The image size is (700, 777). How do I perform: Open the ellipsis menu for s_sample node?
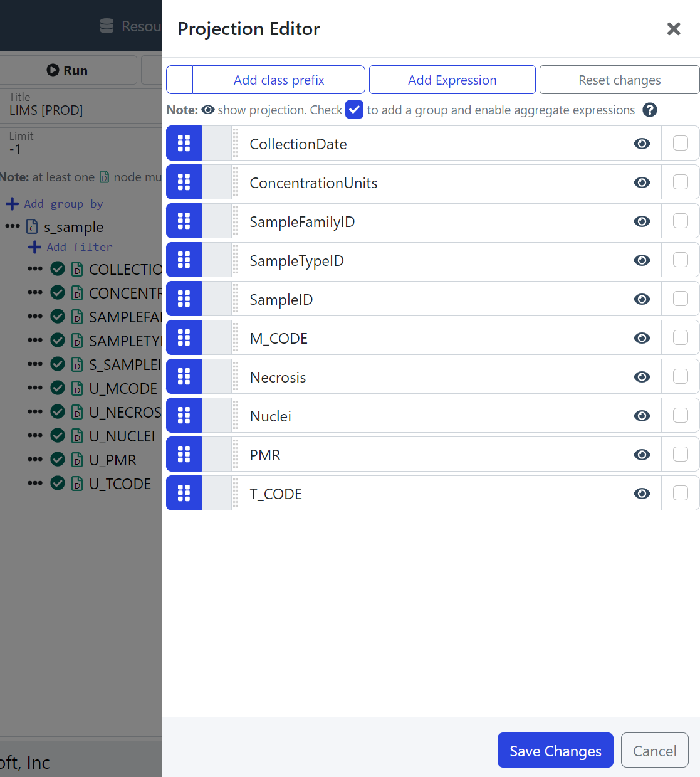coord(13,226)
